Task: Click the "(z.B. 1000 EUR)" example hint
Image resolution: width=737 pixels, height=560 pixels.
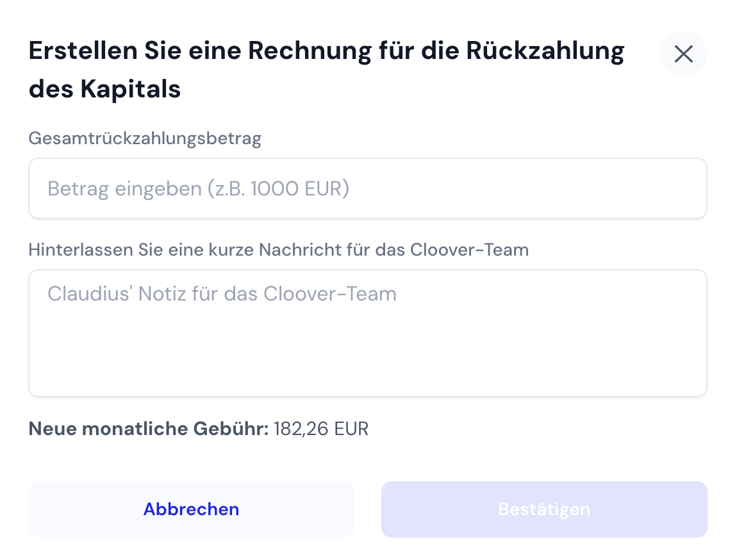Action: (278, 189)
